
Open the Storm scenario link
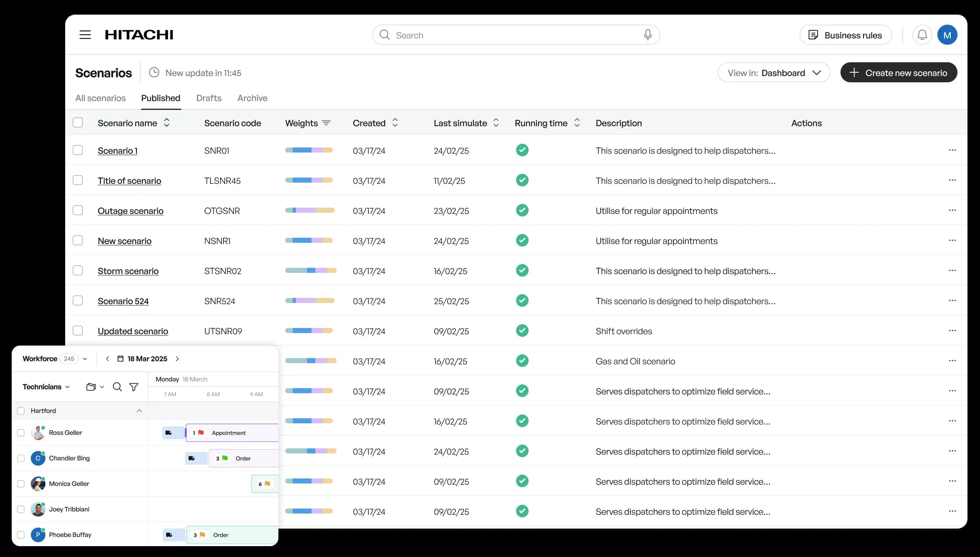point(128,271)
